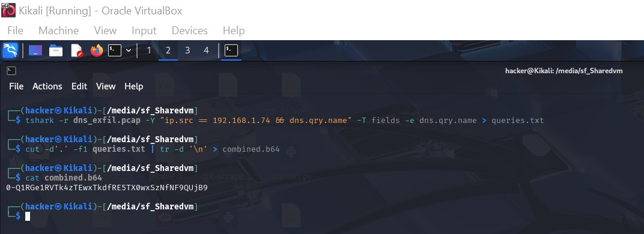
Task: Open the Kali dragon applications menu
Action: 10,50
